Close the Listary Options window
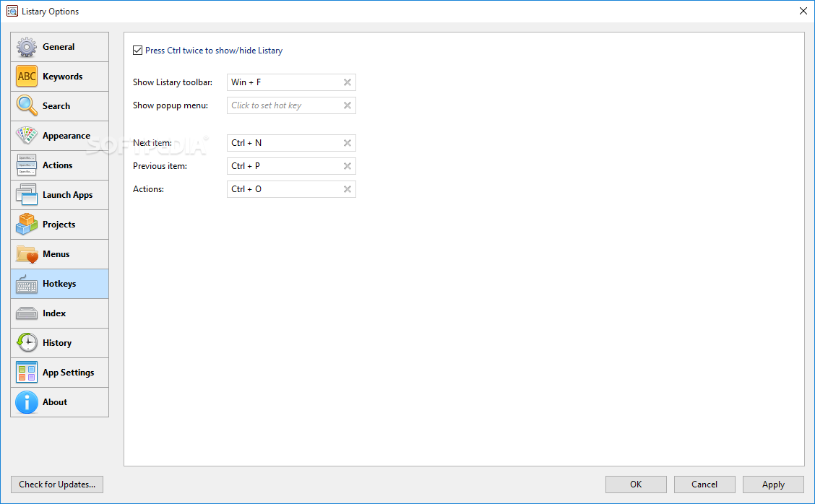The width and height of the screenshot is (815, 504). (x=803, y=11)
